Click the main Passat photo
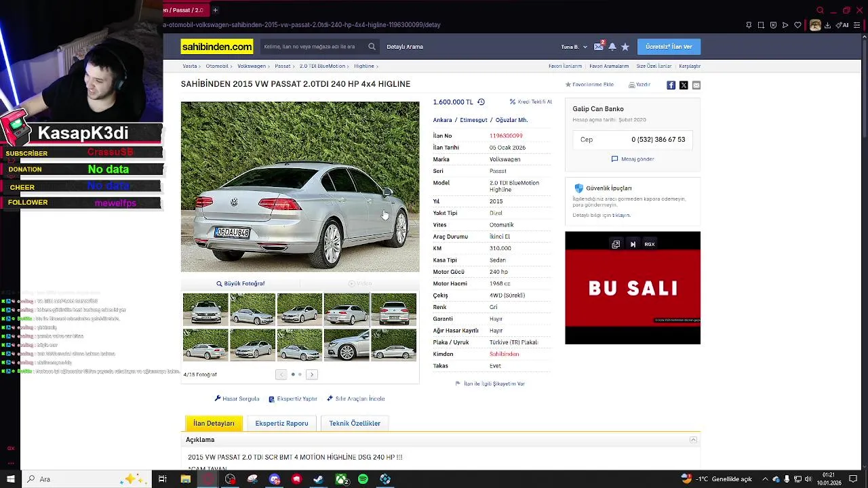Image resolution: width=868 pixels, height=488 pixels. pos(300,186)
